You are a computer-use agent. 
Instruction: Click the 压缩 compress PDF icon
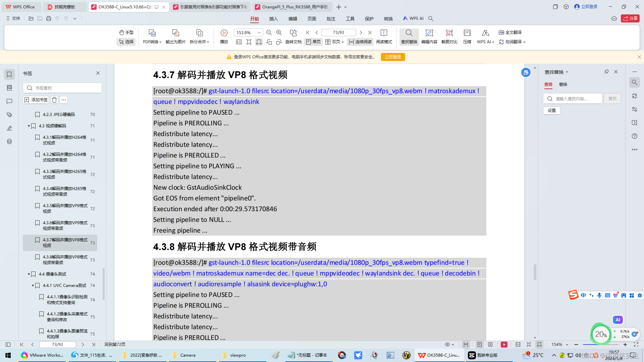point(467,37)
